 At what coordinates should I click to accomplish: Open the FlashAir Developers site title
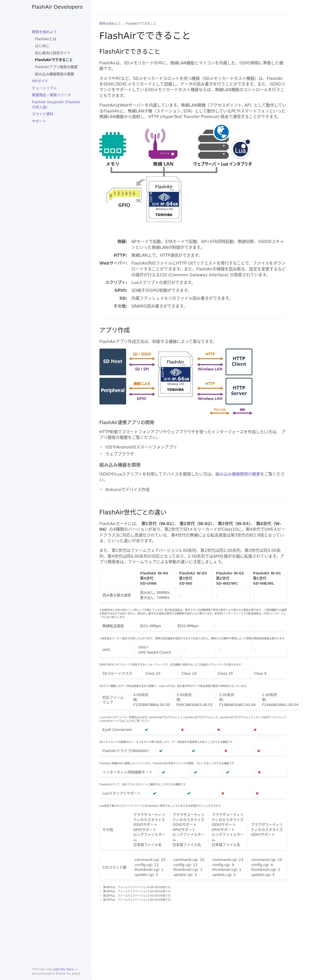57,7
